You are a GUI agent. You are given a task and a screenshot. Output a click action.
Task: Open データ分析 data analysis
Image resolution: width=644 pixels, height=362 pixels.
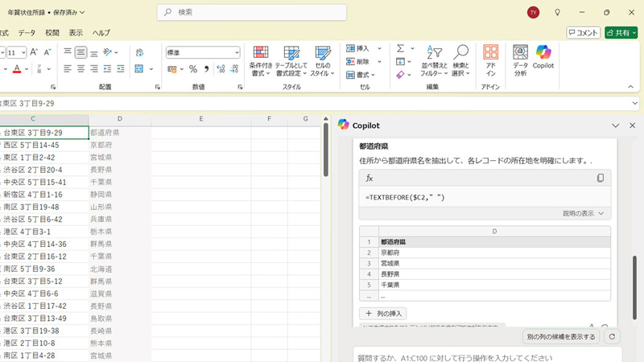(x=520, y=61)
